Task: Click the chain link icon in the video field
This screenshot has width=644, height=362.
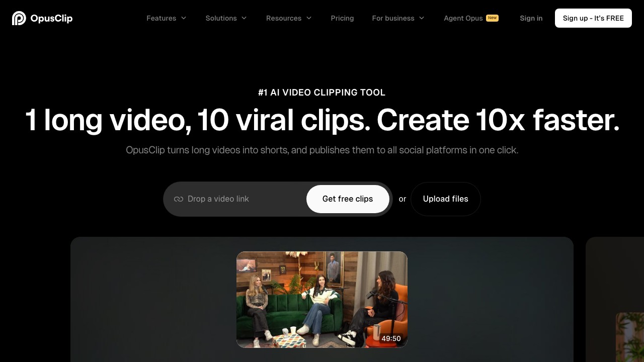Action: (178, 199)
